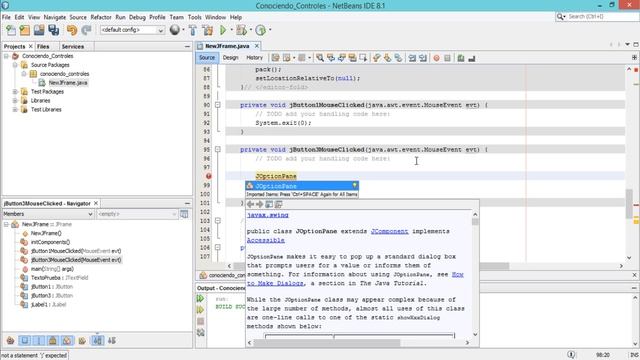The height and width of the screenshot is (360, 640).
Task: Open the Refactor menu
Action: click(x=101, y=17)
